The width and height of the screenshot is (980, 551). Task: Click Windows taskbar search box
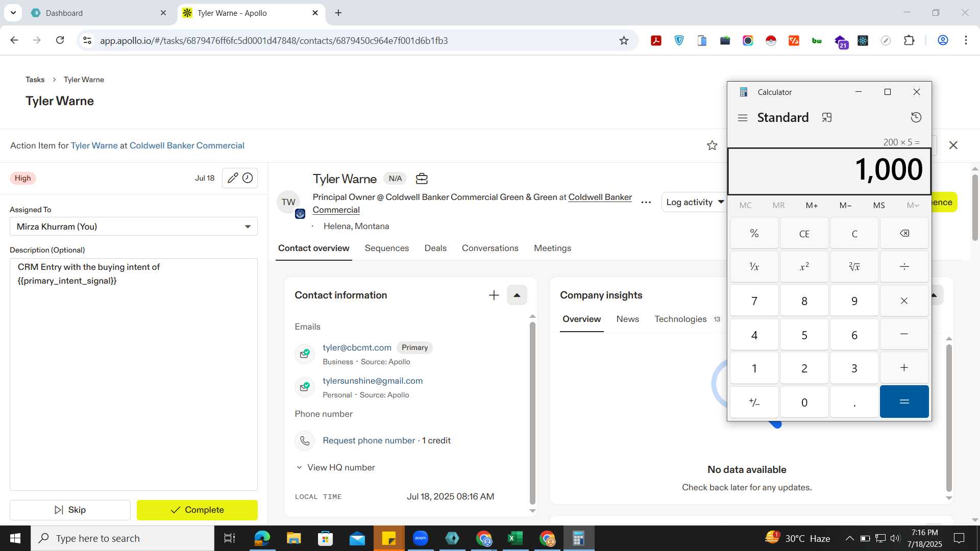pos(122,538)
